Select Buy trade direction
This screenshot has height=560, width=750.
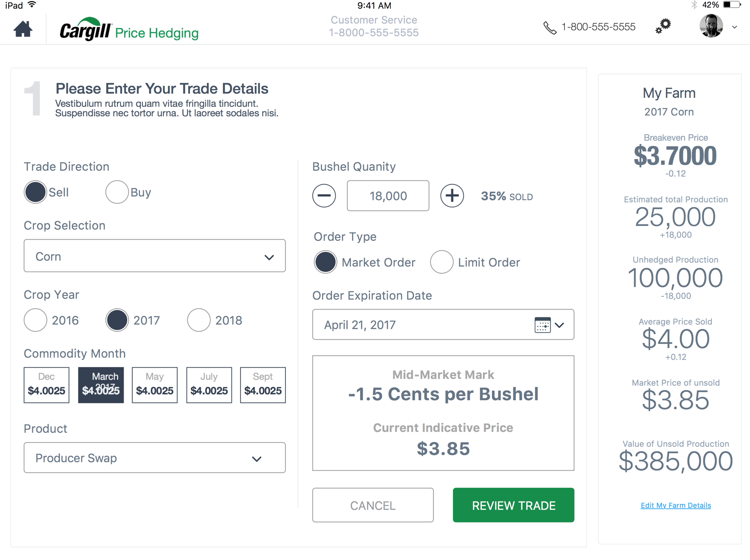117,192
